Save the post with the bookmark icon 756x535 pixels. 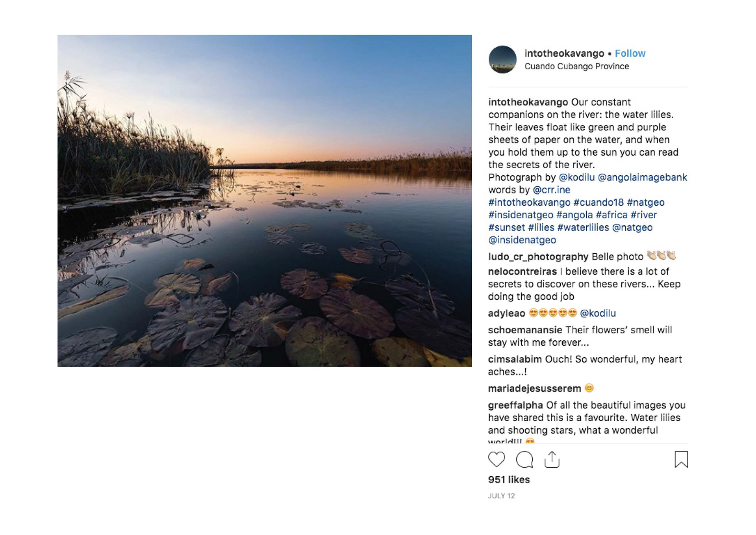point(681,459)
